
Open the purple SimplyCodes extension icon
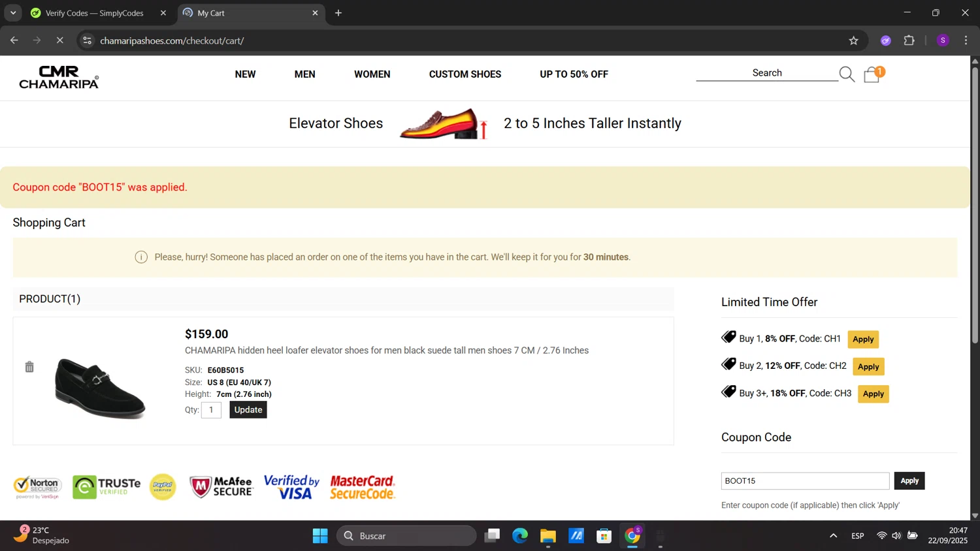(x=886, y=40)
